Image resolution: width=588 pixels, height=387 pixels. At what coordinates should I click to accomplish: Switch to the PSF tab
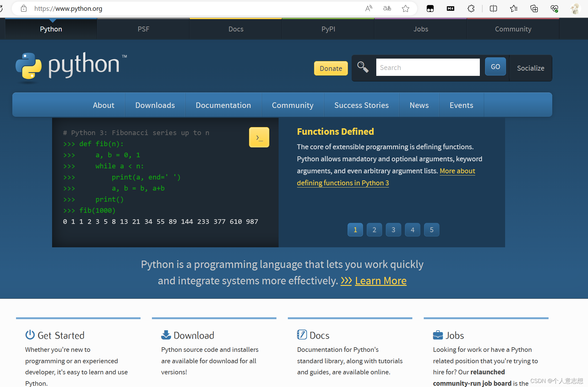(144, 29)
